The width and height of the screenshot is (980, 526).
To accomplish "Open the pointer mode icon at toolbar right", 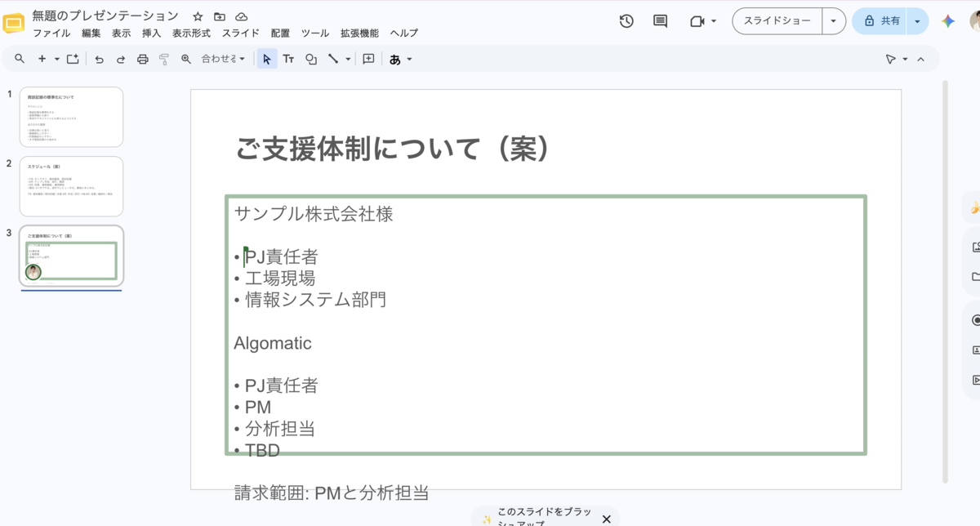I will (891, 59).
